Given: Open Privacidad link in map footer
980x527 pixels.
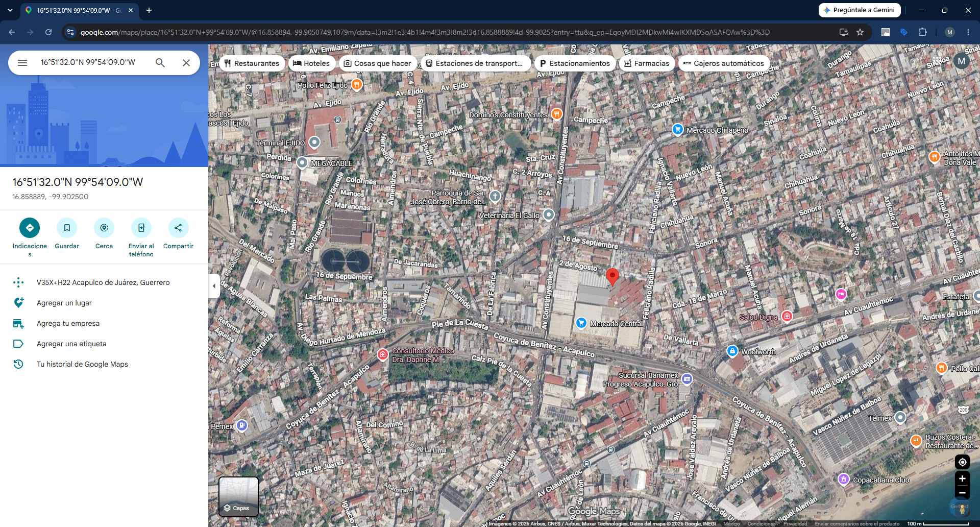Looking at the screenshot, I should (x=795, y=523).
